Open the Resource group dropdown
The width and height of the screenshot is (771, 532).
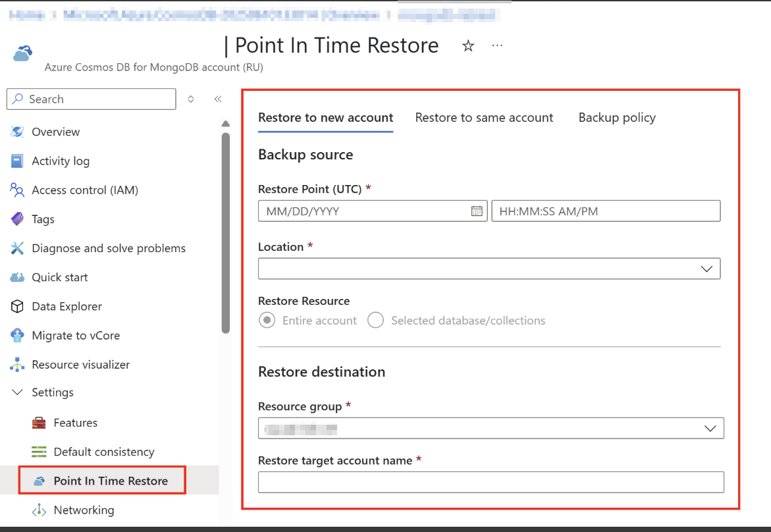coord(491,428)
